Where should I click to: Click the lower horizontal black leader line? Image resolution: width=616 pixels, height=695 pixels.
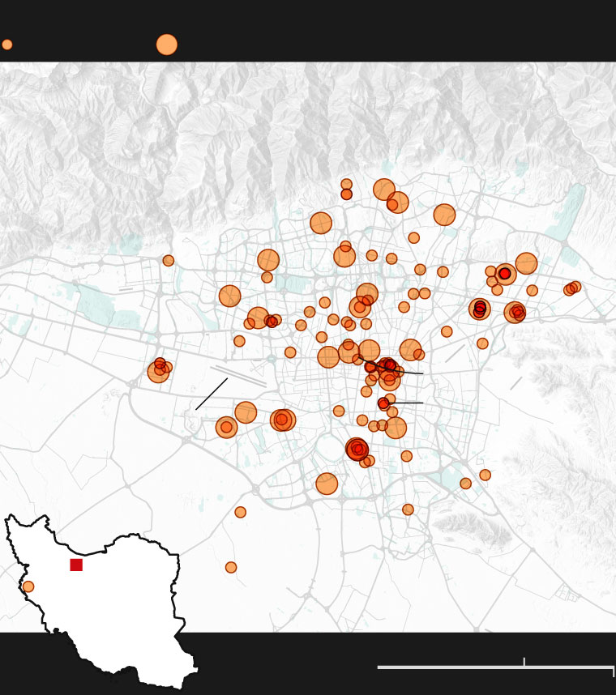[407, 403]
